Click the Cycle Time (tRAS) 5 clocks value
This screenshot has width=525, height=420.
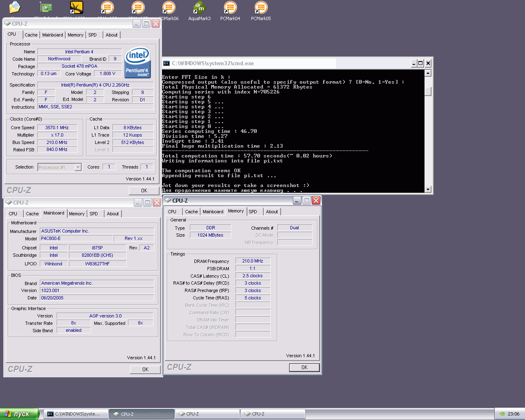(x=253, y=298)
